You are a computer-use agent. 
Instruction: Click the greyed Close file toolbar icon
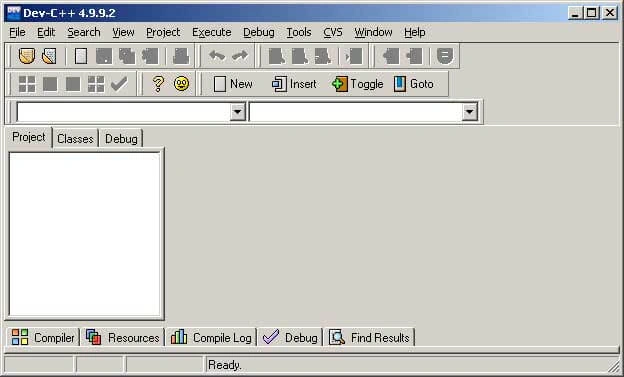click(x=150, y=56)
